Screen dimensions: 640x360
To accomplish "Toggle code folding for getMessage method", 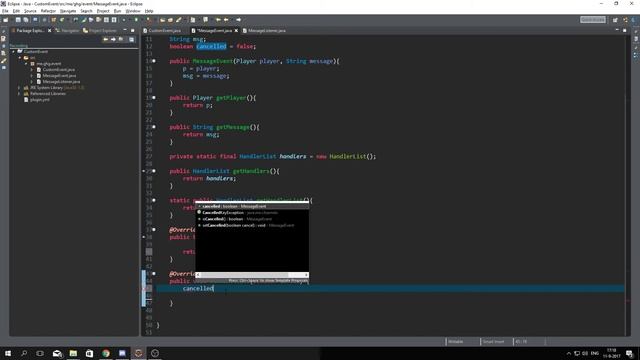I will coord(154,127).
